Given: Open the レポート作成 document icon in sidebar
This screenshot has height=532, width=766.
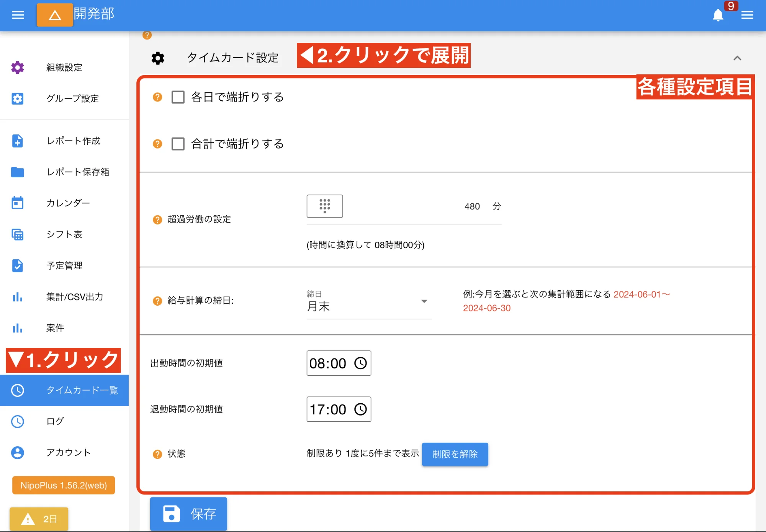Looking at the screenshot, I should tap(18, 141).
